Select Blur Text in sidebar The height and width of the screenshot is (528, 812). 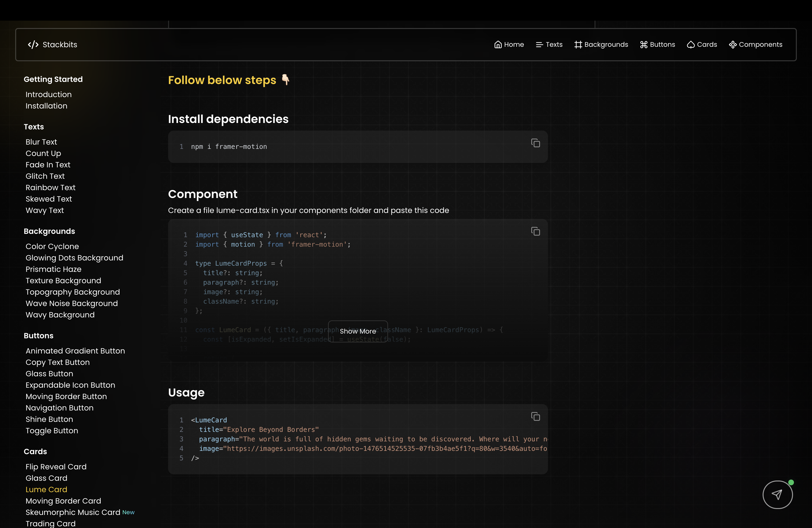(x=41, y=142)
